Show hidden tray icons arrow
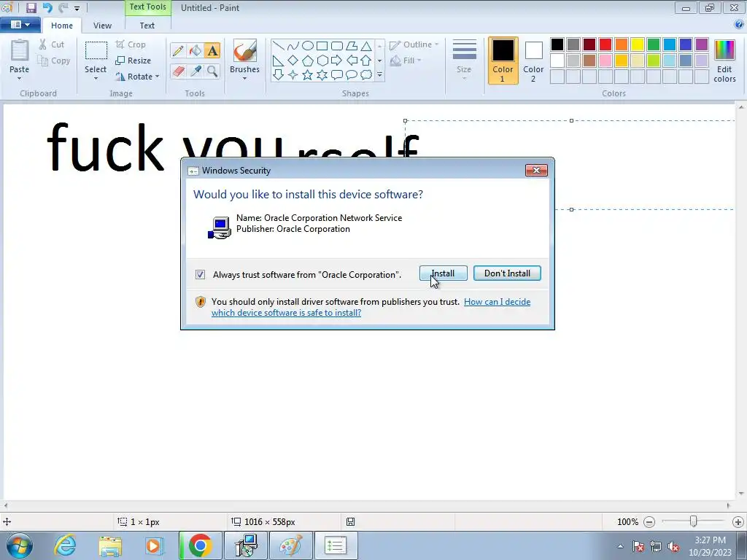 tap(620, 547)
